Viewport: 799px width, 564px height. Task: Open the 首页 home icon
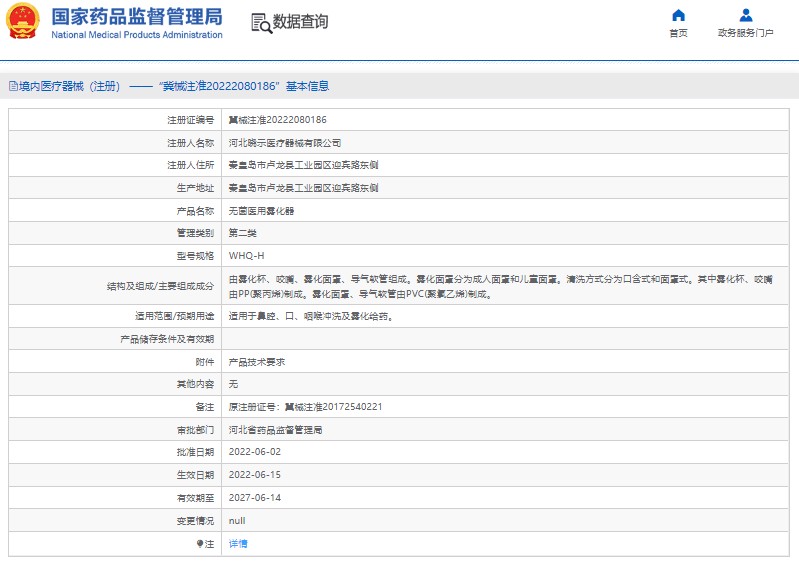[x=678, y=15]
